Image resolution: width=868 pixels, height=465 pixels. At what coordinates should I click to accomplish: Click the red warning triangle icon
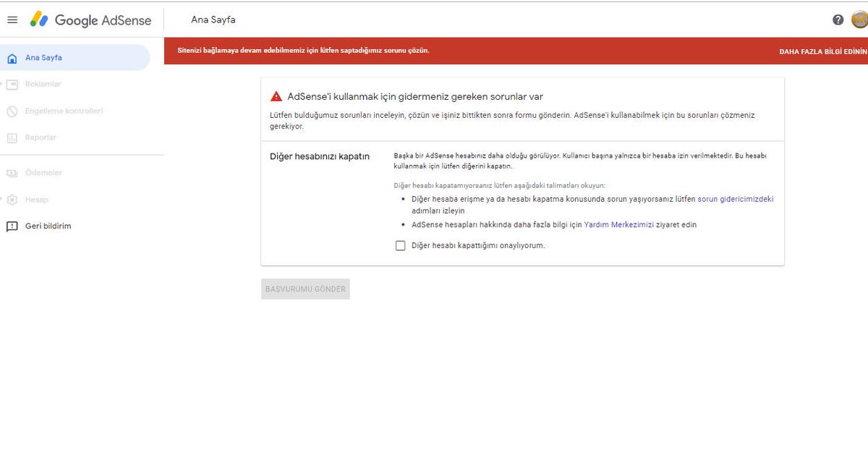pyautogui.click(x=276, y=96)
